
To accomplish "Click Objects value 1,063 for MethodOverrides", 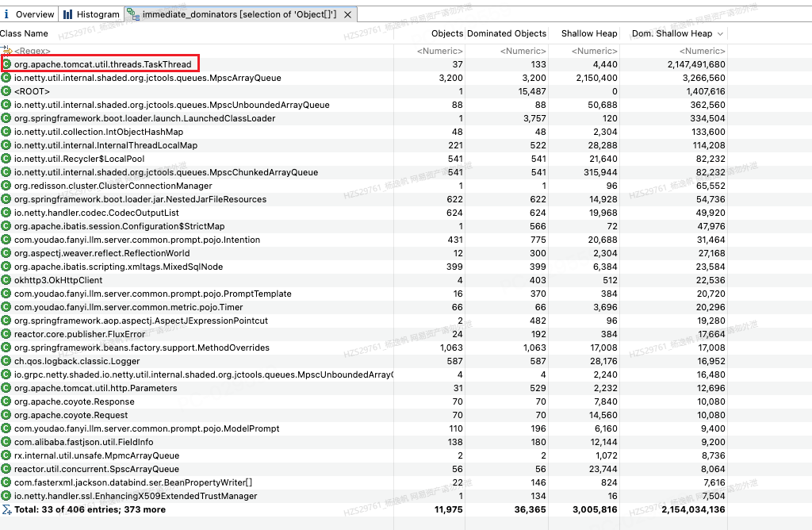I will tap(451, 347).
